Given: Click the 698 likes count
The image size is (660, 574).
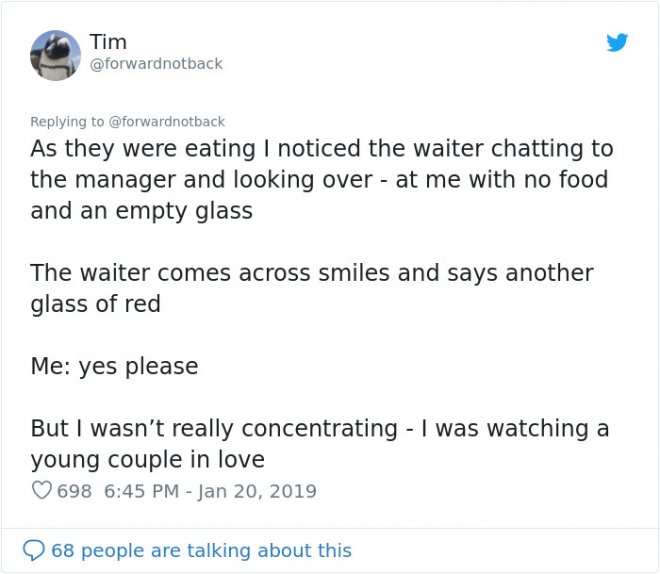Looking at the screenshot, I should [74, 491].
